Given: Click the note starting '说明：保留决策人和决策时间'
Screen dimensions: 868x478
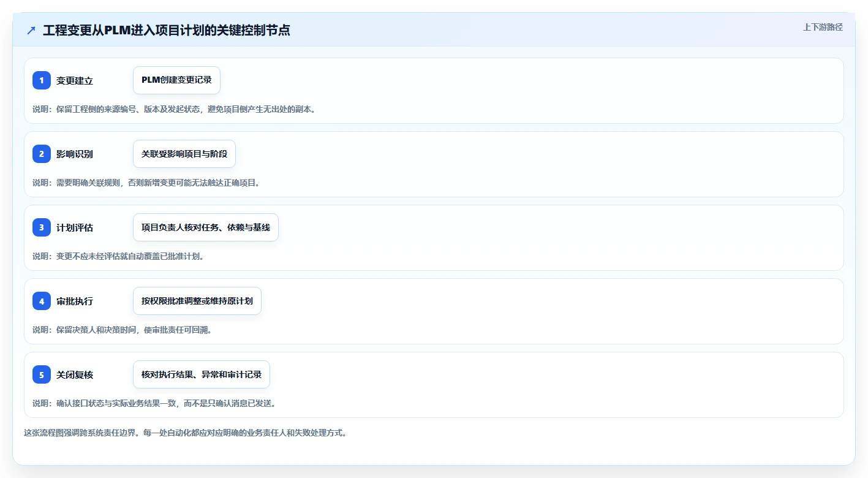Looking at the screenshot, I should click(122, 330).
